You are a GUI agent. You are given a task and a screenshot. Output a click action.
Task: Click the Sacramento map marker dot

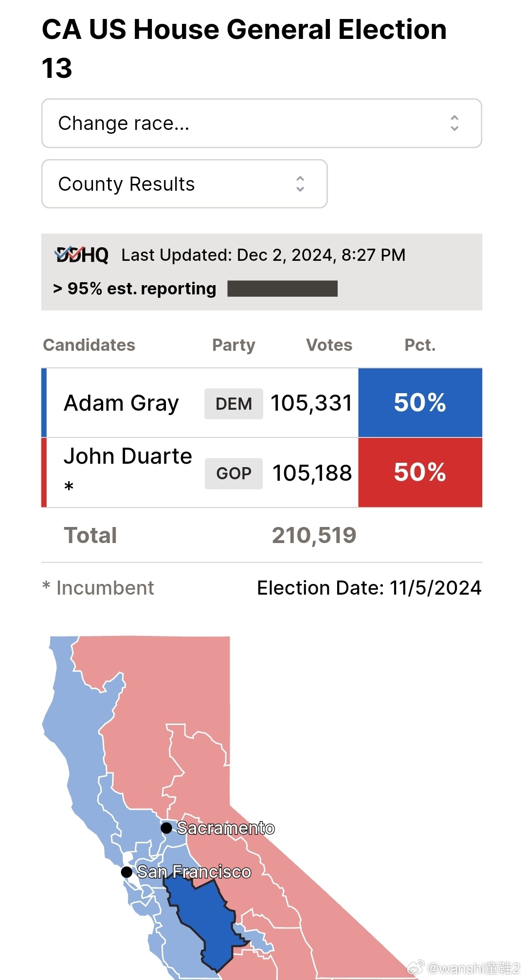[x=166, y=828]
